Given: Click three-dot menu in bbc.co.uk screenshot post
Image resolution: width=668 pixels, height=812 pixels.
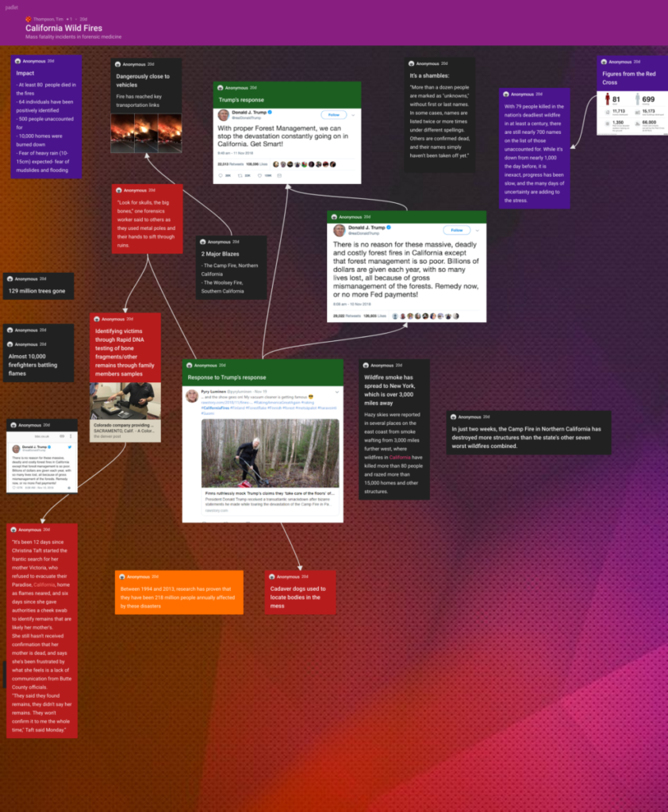Looking at the screenshot, I should [71, 436].
